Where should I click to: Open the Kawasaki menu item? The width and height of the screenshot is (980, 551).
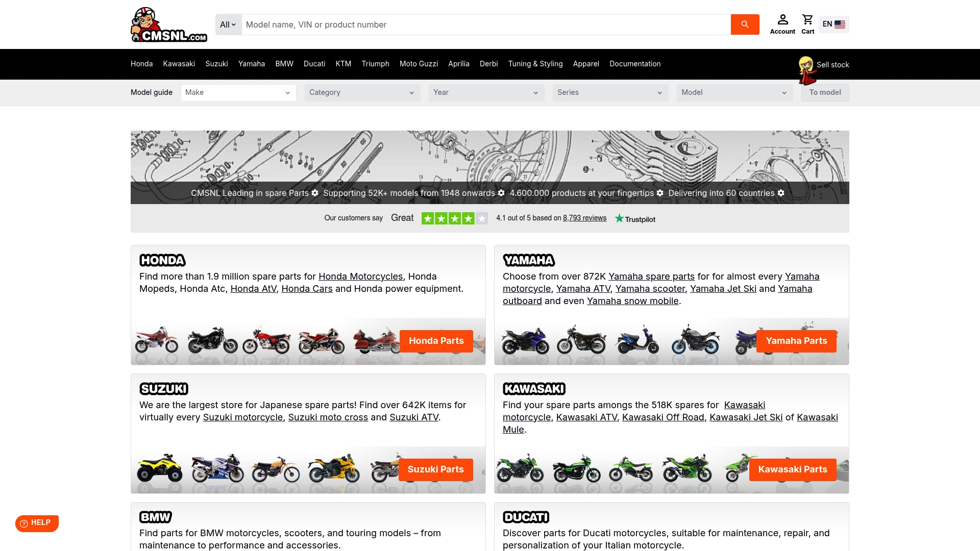point(179,64)
